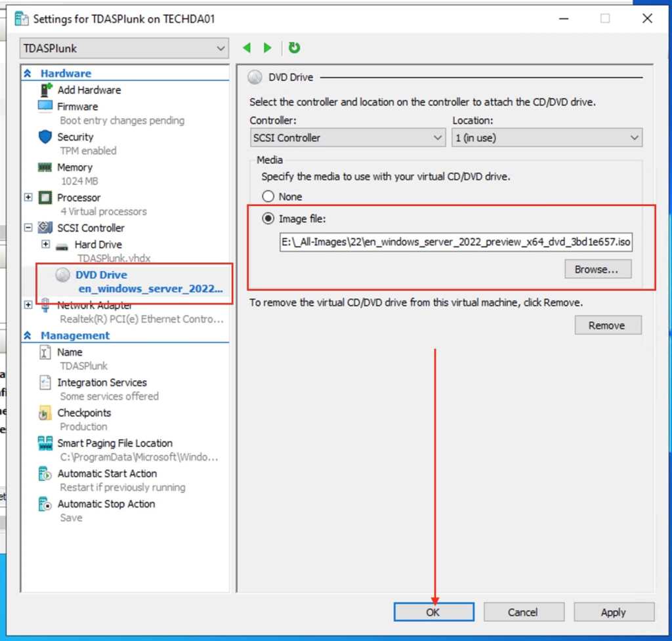Click the Browse button for the ISO image
Image resolution: width=672 pixels, height=641 pixels.
[597, 269]
